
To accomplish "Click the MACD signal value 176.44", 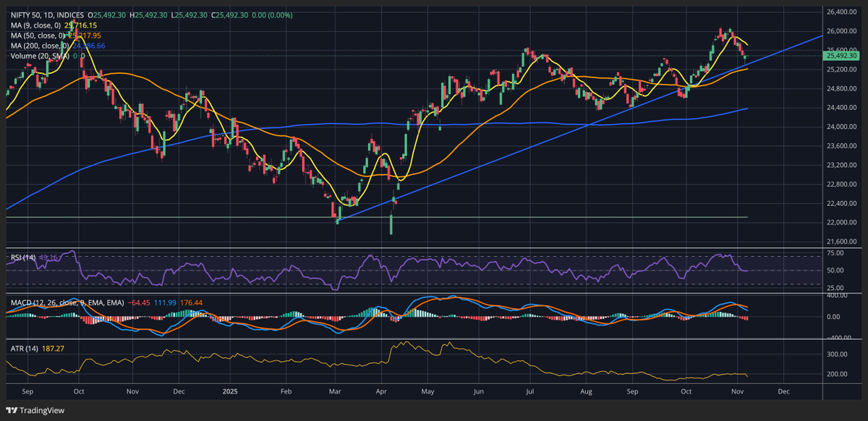I will tap(192, 302).
